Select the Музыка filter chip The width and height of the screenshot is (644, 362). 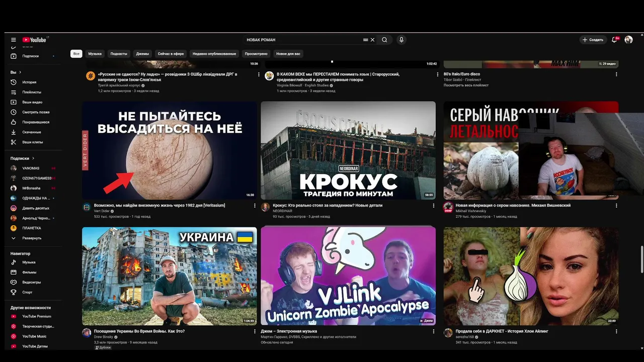tap(95, 54)
